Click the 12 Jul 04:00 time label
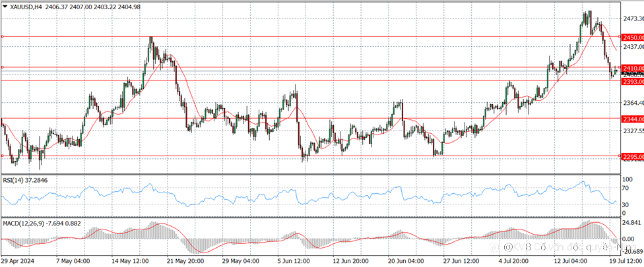Viewport: 644px width, 267px height. tap(571, 261)
